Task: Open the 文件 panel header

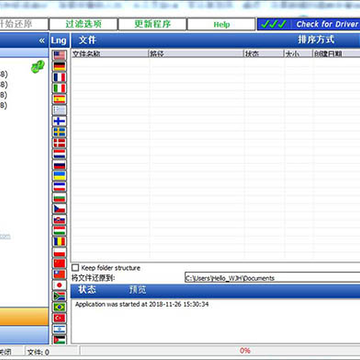Action: (x=87, y=40)
